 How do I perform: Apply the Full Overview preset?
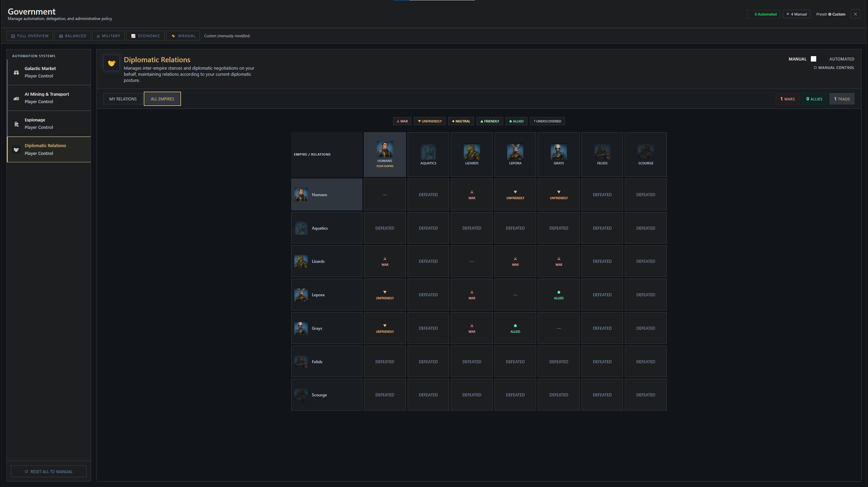[30, 36]
